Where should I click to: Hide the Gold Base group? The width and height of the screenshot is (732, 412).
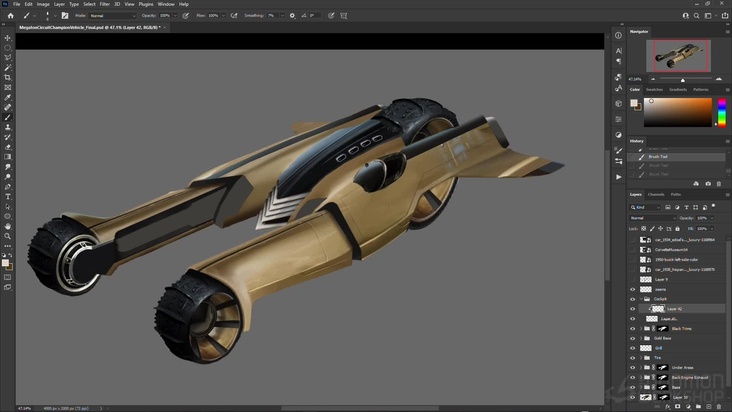(x=633, y=338)
